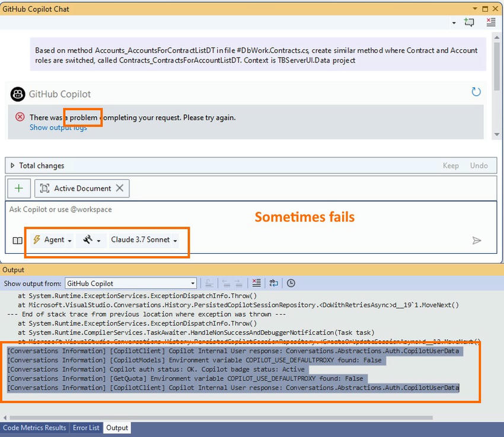Click 'End of stack trace' log line

tap(146, 314)
